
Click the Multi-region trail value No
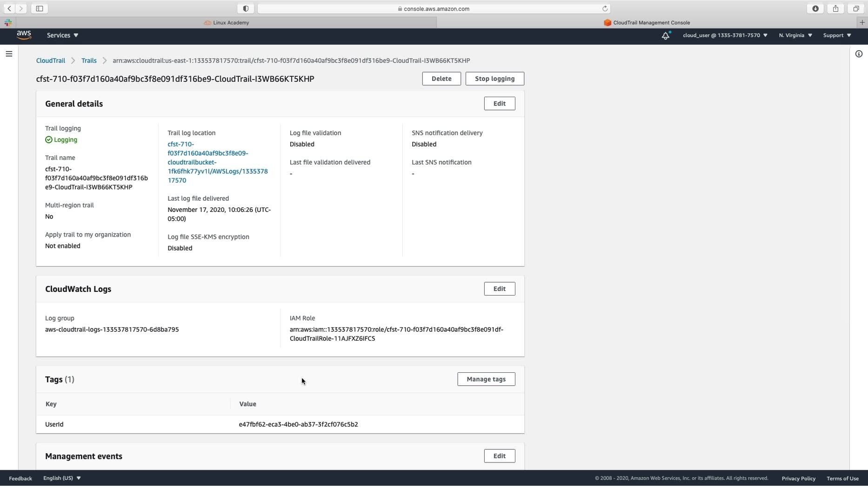click(49, 217)
